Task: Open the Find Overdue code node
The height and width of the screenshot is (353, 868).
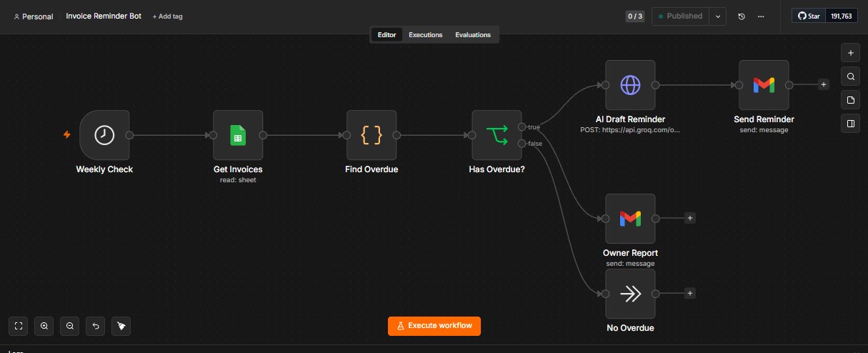Action: click(x=371, y=135)
